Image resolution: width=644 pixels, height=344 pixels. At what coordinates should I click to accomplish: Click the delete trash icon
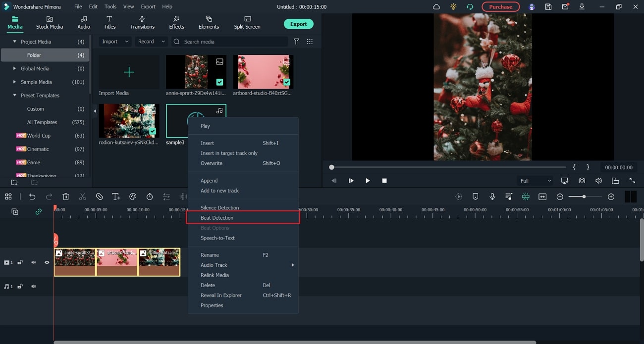[x=66, y=197]
